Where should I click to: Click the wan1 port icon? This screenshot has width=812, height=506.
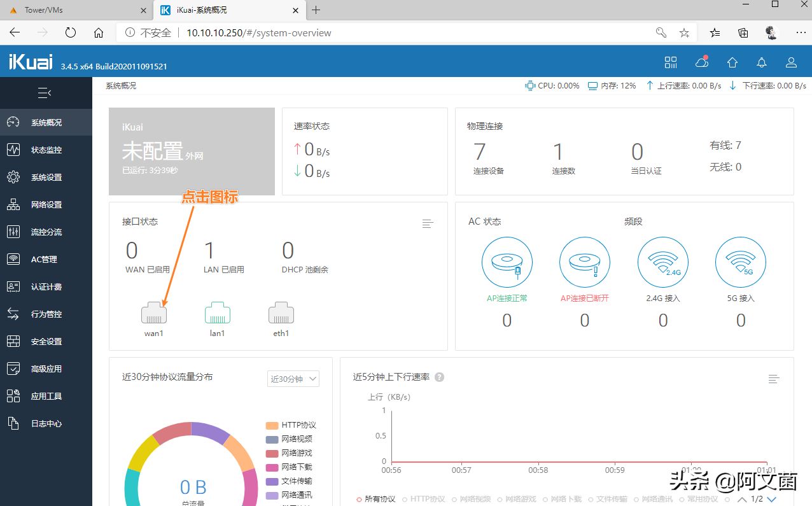(153, 313)
